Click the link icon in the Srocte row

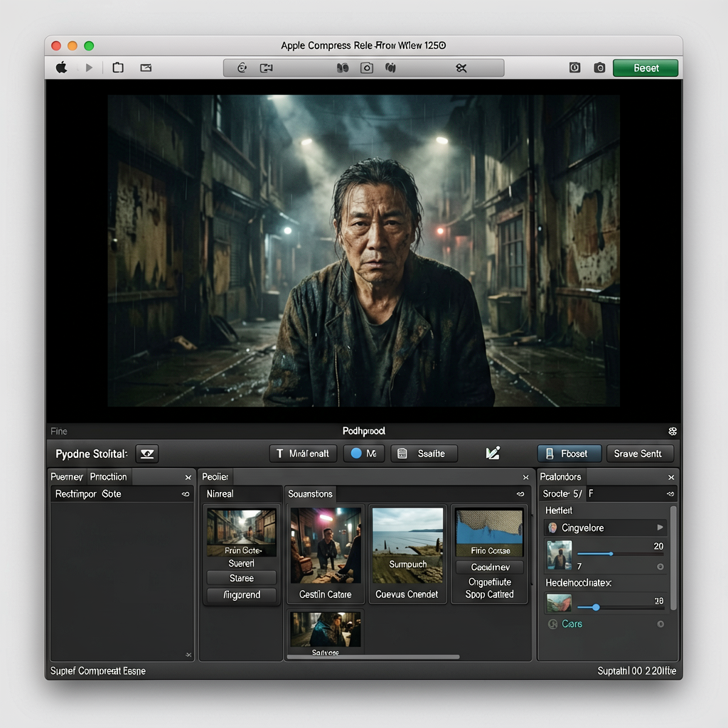pos(670,494)
